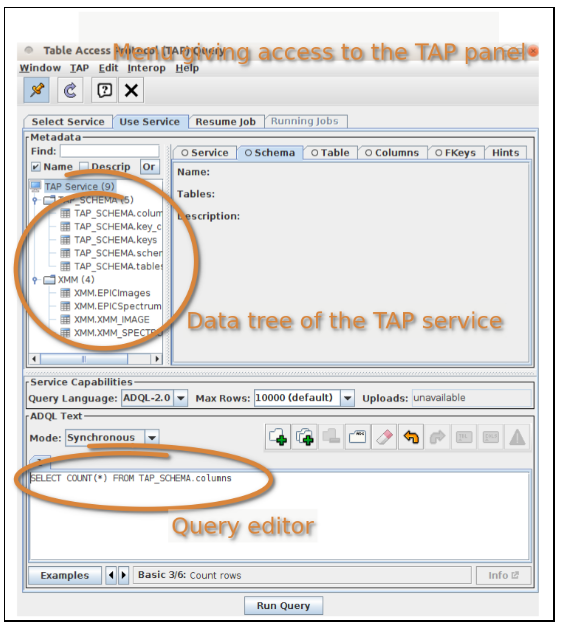
Task: Click the Run Query button
Action: click(283, 606)
